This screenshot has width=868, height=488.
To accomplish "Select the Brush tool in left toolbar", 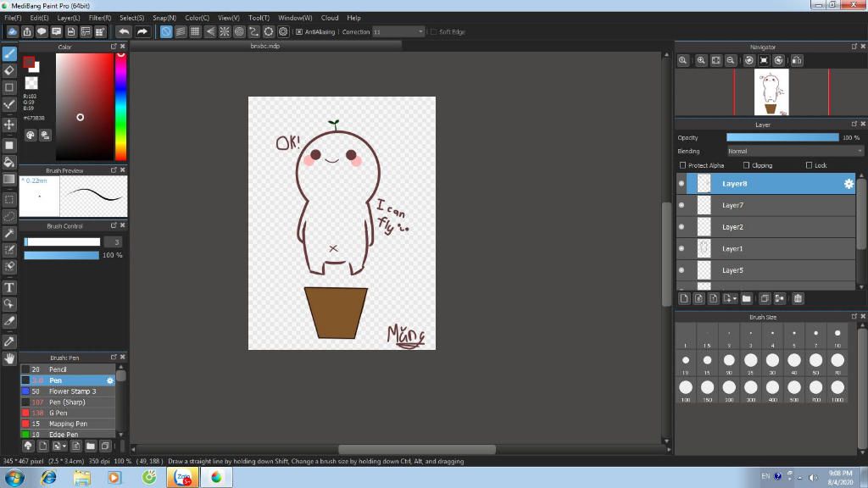I will tap(9, 53).
